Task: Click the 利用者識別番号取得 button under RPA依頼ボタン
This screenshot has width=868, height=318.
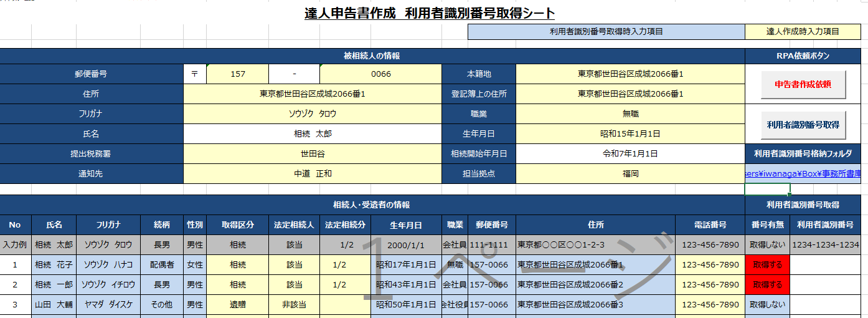Action: click(x=803, y=125)
